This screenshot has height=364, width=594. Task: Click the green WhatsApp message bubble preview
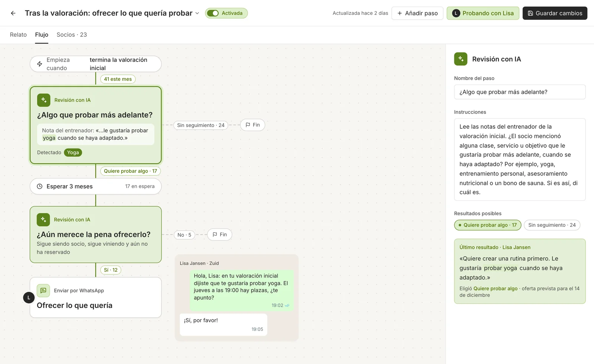[x=242, y=290]
